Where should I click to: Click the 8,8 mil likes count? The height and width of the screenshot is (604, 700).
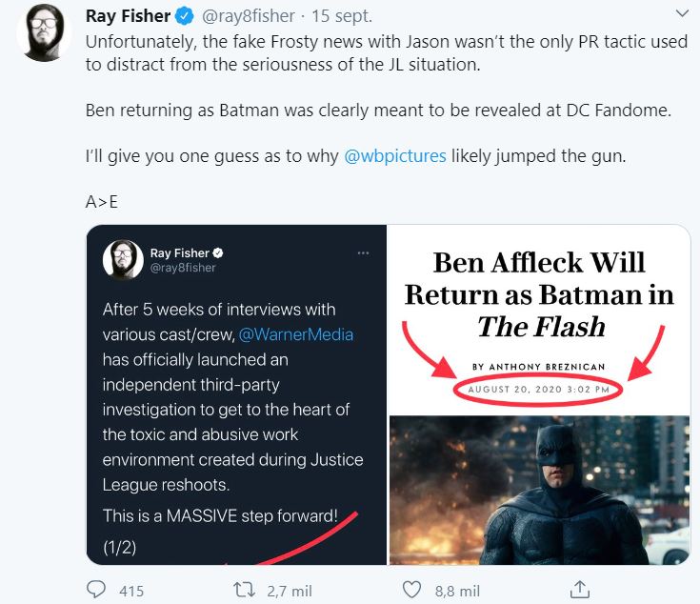coord(457,591)
